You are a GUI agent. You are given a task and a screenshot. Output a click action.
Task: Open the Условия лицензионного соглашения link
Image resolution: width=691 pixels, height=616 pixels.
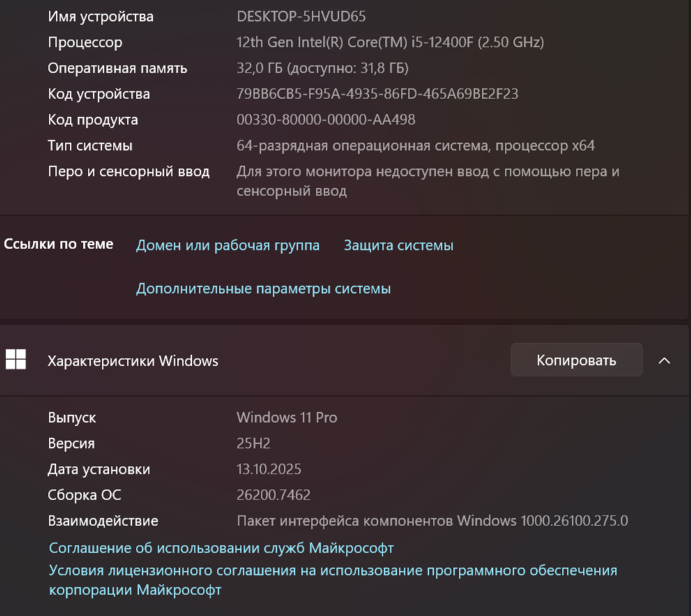click(333, 571)
